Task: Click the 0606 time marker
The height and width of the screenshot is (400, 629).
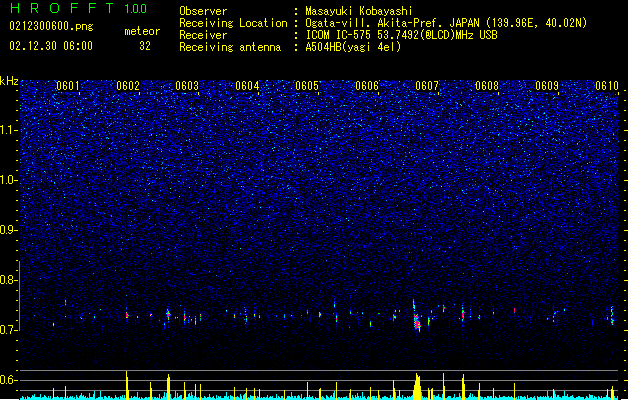Action: click(367, 86)
